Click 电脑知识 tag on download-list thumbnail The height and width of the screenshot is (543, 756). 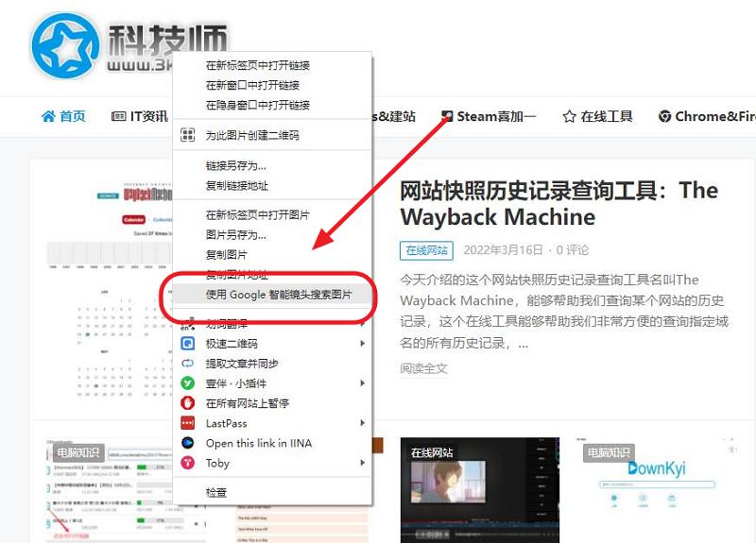click(x=77, y=453)
